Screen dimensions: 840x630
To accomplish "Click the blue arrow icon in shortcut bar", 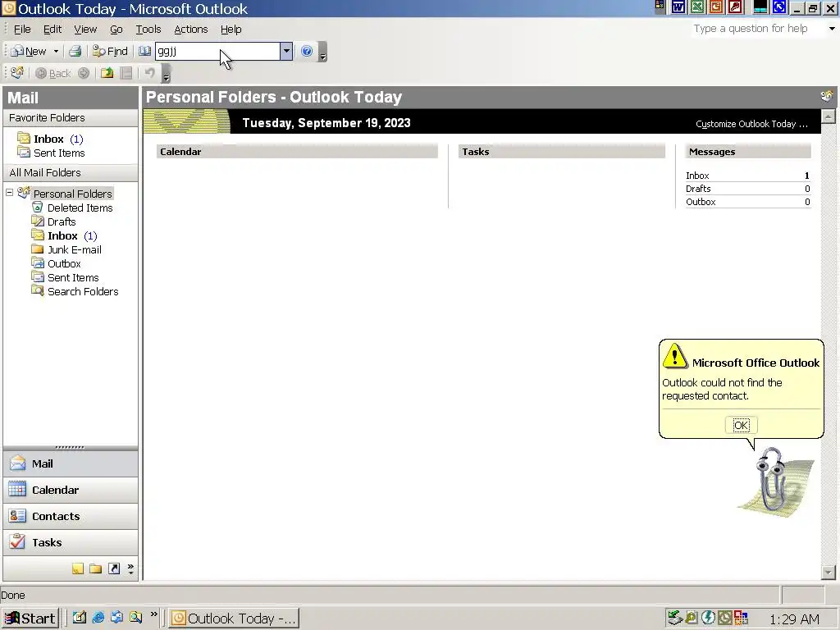I will click(x=779, y=7).
